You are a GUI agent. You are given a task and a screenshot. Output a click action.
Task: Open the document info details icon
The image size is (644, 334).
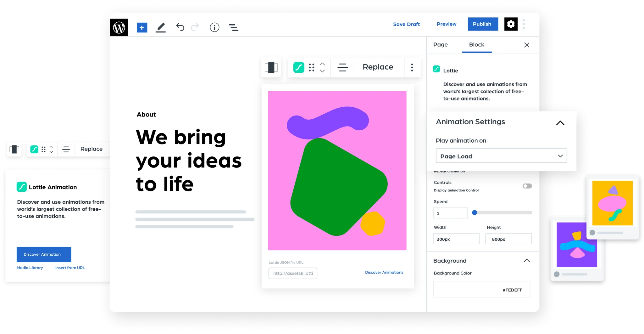(x=214, y=27)
